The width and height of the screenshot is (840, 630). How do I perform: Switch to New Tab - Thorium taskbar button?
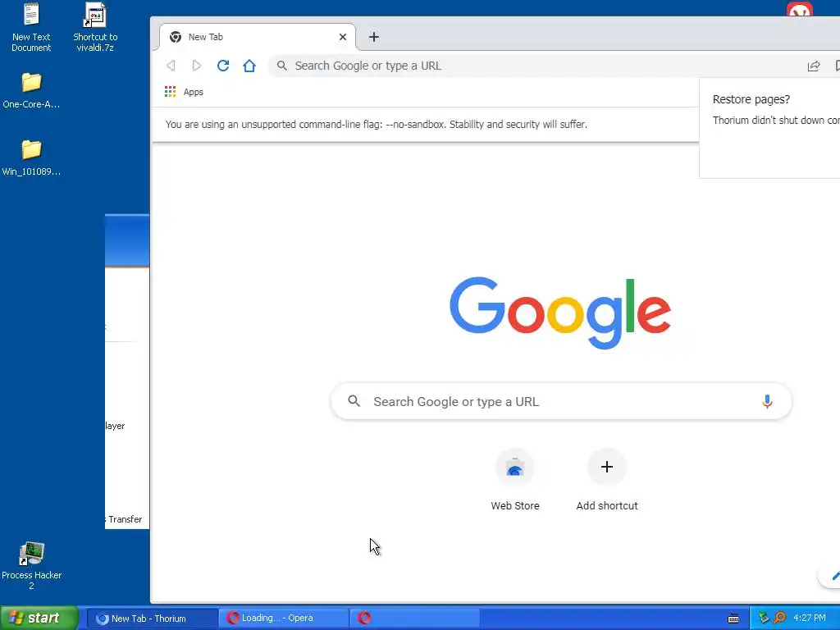point(152,619)
